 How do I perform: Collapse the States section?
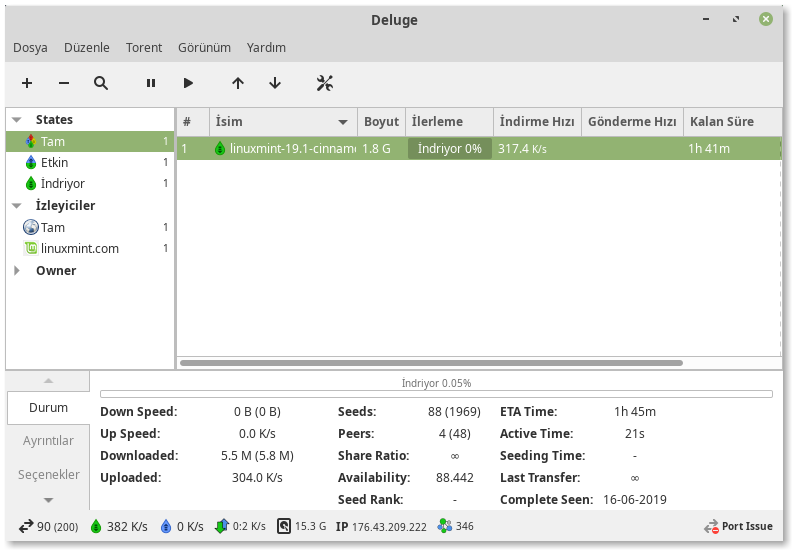(x=17, y=120)
